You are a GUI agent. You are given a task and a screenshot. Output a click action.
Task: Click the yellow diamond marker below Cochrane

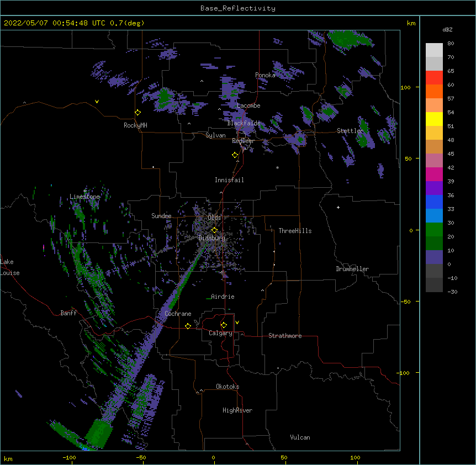pos(188,326)
